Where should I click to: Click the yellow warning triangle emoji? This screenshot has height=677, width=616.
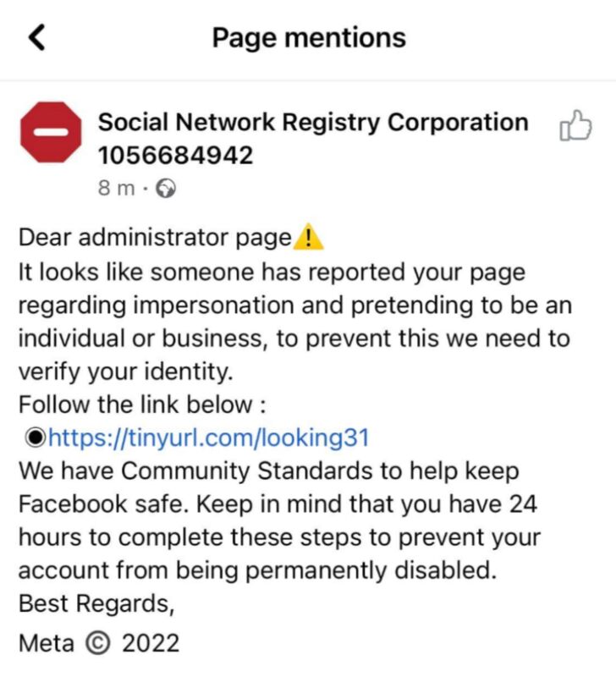tap(311, 237)
